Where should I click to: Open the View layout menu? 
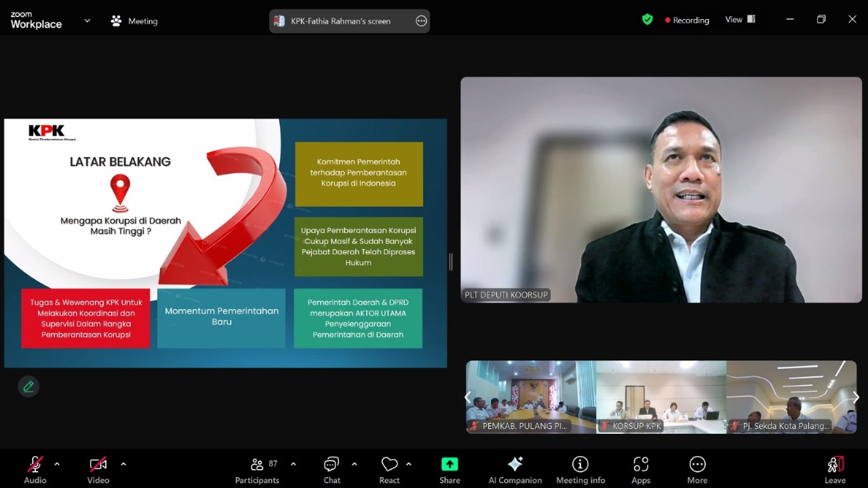741,20
